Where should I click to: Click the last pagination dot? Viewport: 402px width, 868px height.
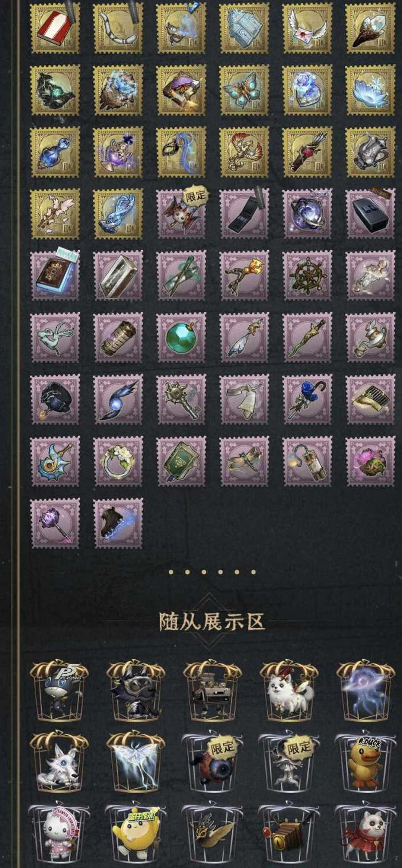pos(253,572)
